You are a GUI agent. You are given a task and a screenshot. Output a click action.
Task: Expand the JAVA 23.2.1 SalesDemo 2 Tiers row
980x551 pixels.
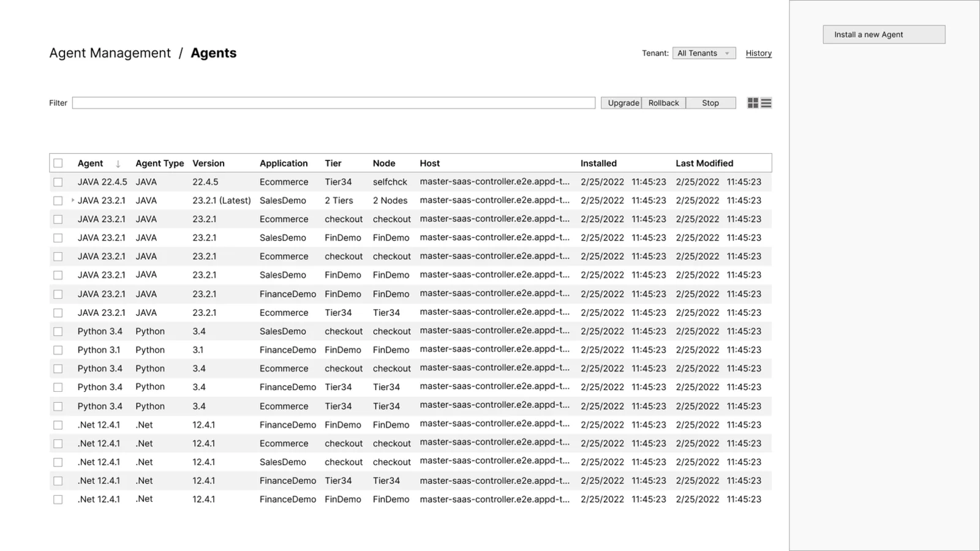(73, 200)
